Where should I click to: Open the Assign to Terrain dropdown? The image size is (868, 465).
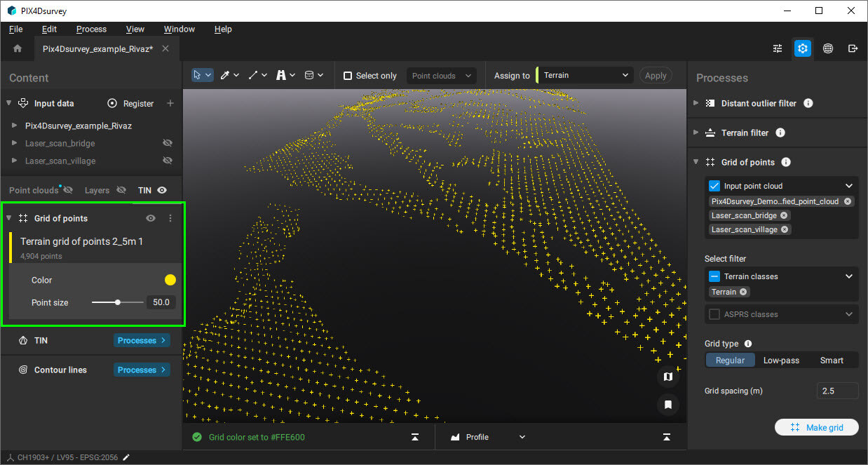(585, 76)
